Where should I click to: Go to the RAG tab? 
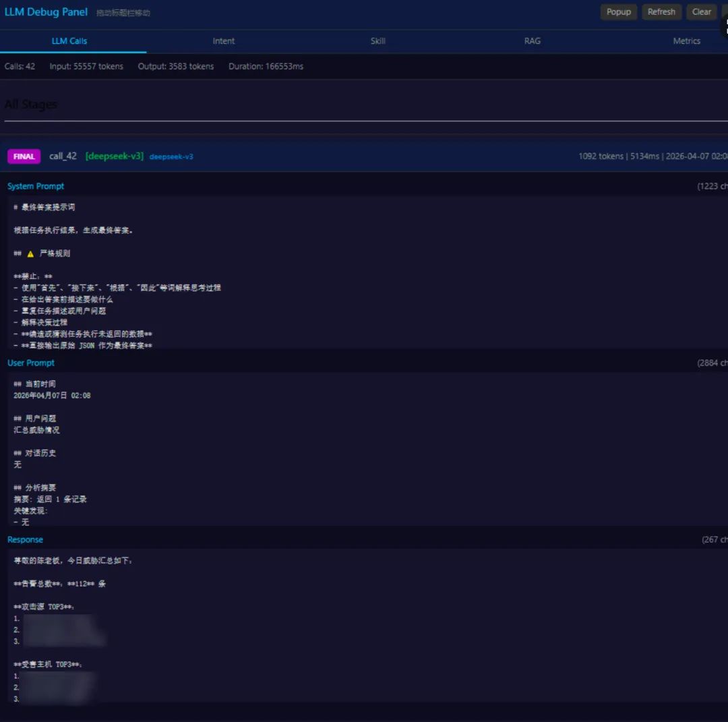coord(532,41)
